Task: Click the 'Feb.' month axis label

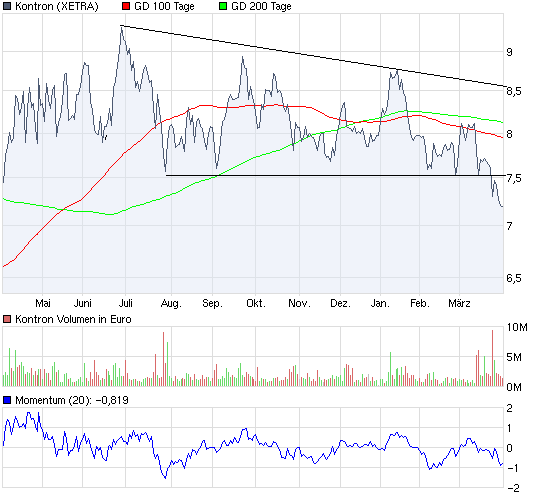Action: click(x=420, y=303)
